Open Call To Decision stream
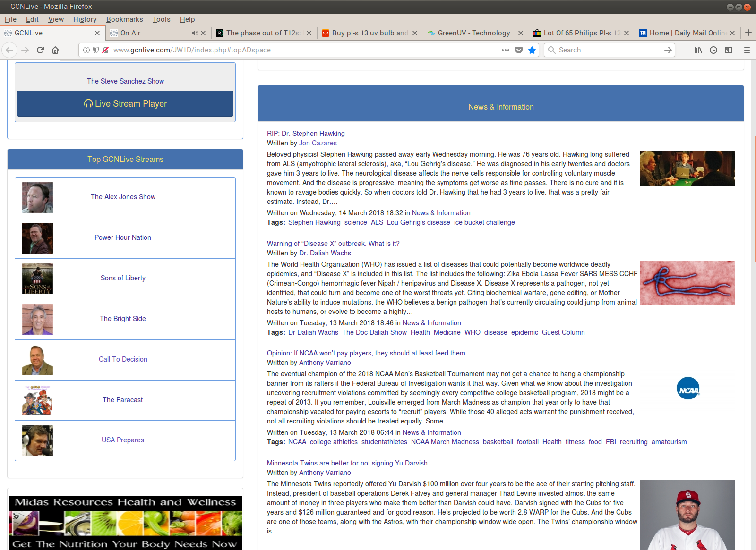 pyautogui.click(x=123, y=359)
